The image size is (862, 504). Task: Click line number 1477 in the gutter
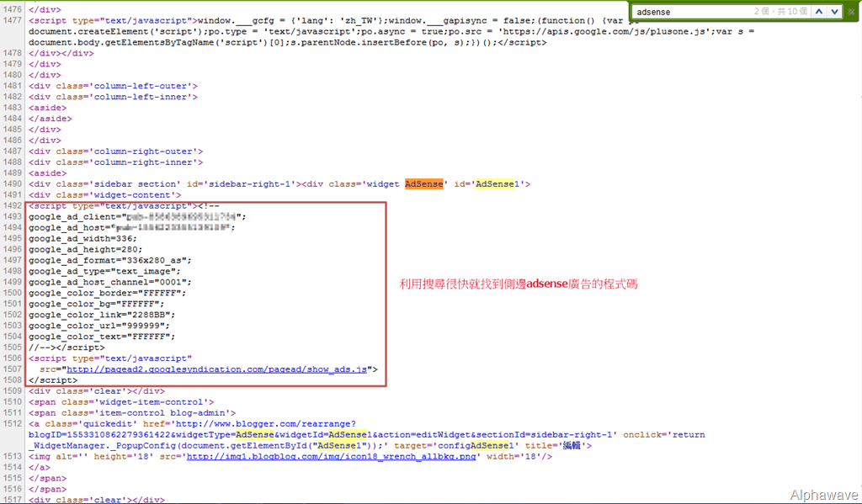point(12,20)
